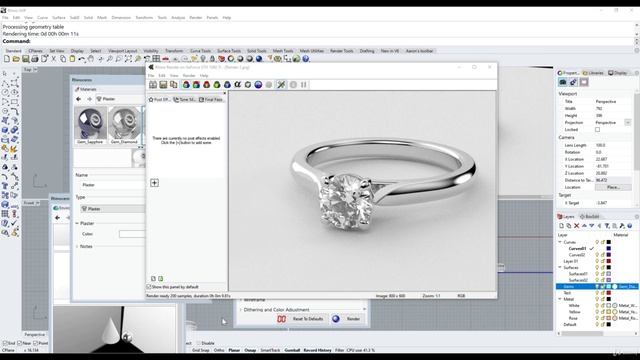Click the Render button in render settings
The height and width of the screenshot is (360, 640).
click(x=347, y=319)
